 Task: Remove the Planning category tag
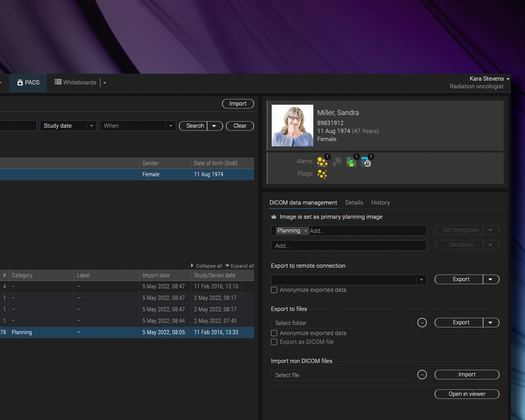[x=306, y=231]
